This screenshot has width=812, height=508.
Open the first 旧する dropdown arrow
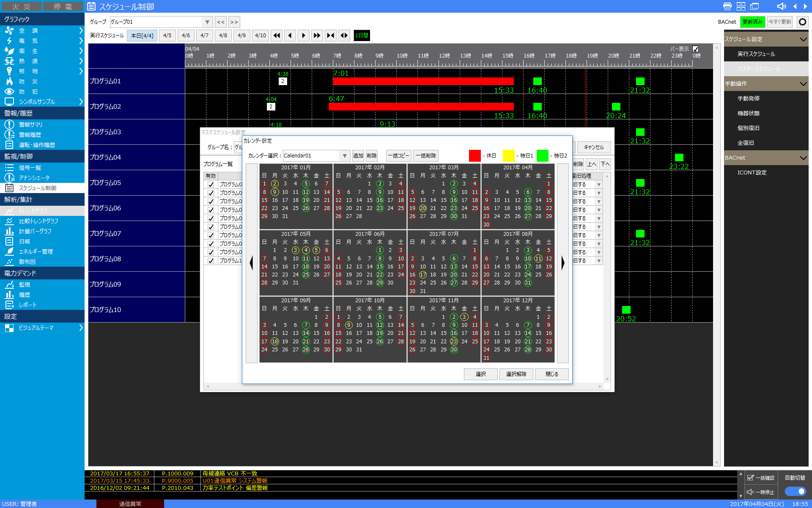pyautogui.click(x=599, y=185)
